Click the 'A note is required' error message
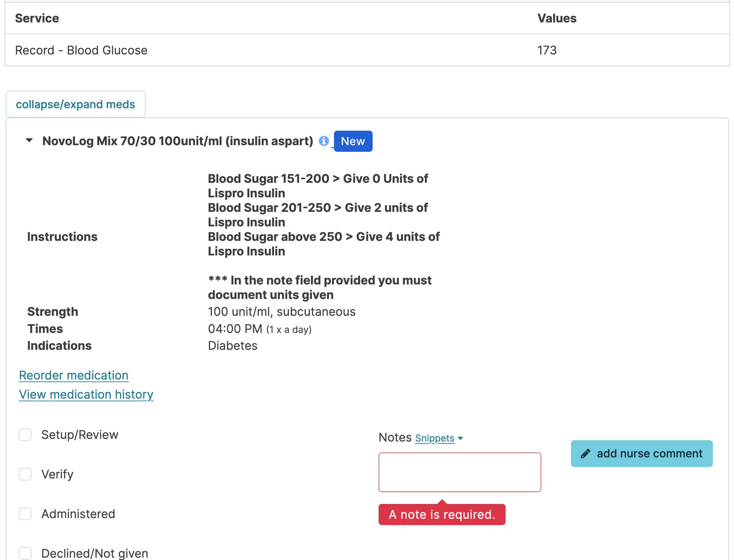The image size is (734, 560). coord(442,515)
